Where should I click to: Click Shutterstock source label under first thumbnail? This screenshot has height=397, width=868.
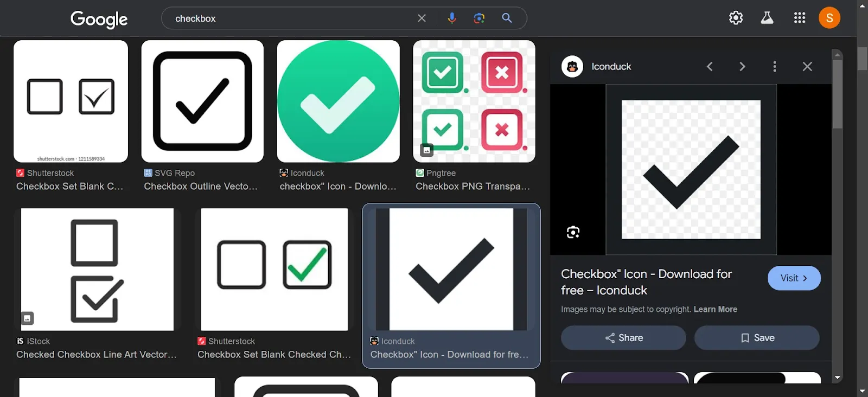click(x=45, y=173)
